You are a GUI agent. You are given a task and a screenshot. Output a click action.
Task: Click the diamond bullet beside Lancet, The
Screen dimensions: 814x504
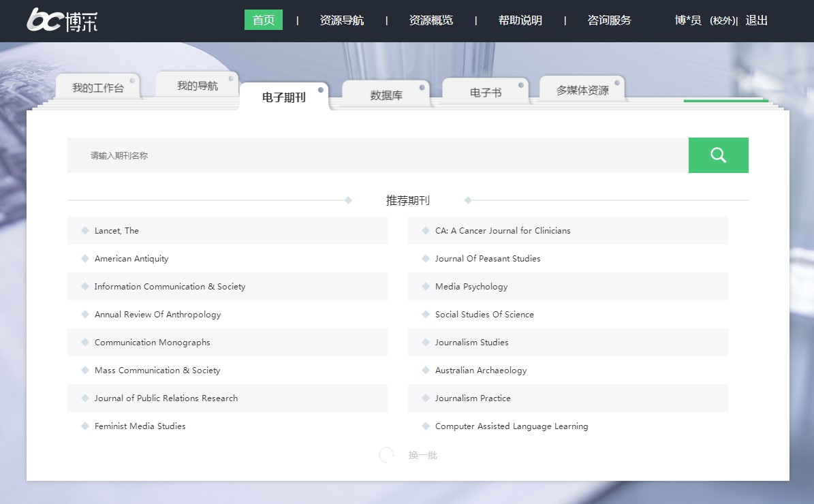[x=85, y=230]
